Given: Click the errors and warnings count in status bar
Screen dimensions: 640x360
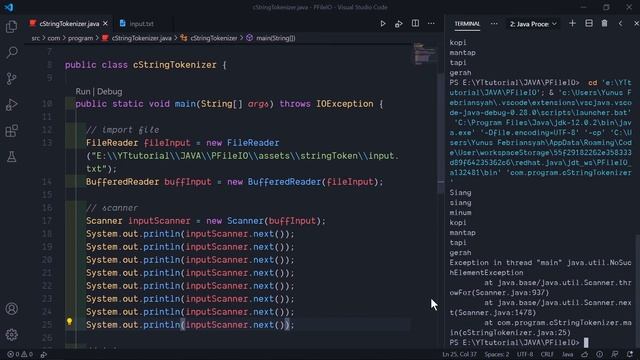Looking at the screenshot, I should [x=20, y=354].
